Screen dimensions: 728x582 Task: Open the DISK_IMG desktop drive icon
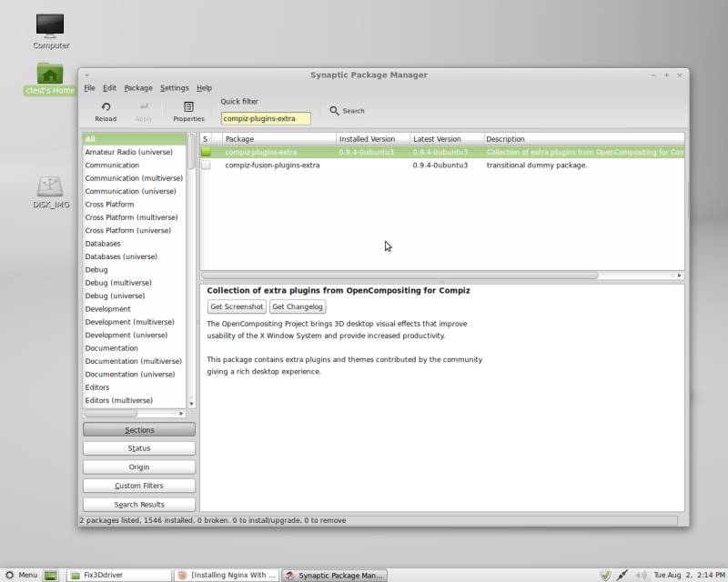(x=50, y=186)
